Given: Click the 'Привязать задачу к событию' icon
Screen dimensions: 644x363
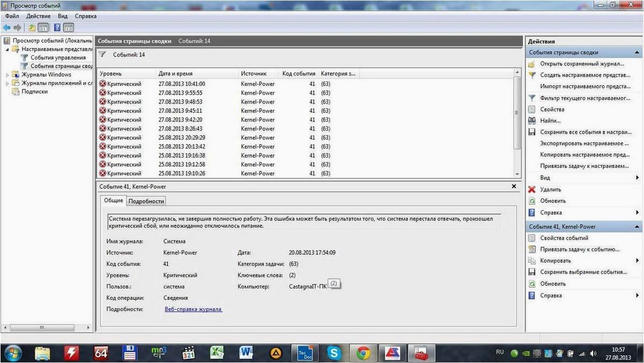Looking at the screenshot, I should pyautogui.click(x=532, y=249).
